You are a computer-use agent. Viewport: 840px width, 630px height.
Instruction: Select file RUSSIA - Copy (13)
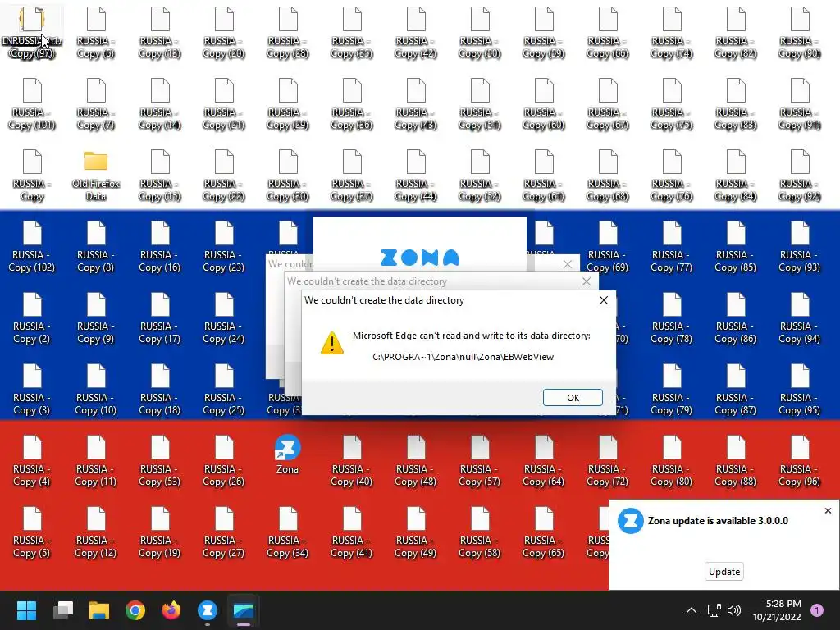tap(160, 32)
